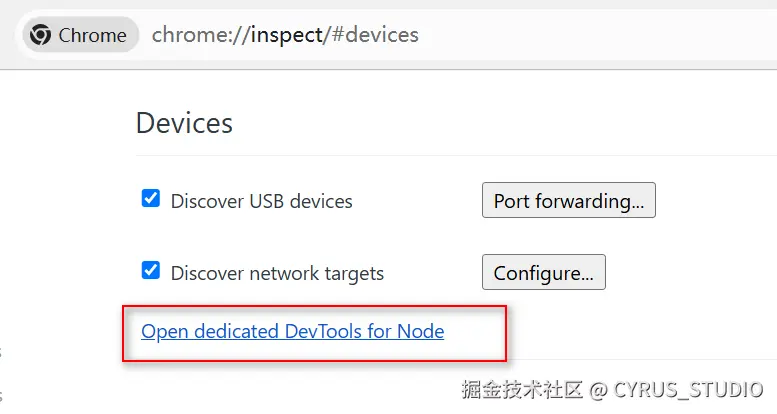Screen dimensions: 777x414
Task: Click the 掘金技术社区 watermark text
Action: click(x=521, y=389)
